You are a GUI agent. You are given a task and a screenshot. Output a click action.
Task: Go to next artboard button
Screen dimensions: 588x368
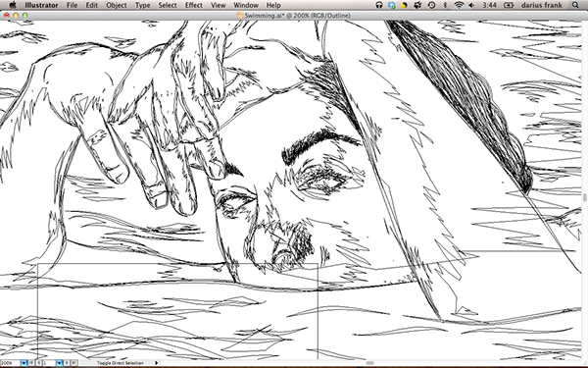[67, 363]
